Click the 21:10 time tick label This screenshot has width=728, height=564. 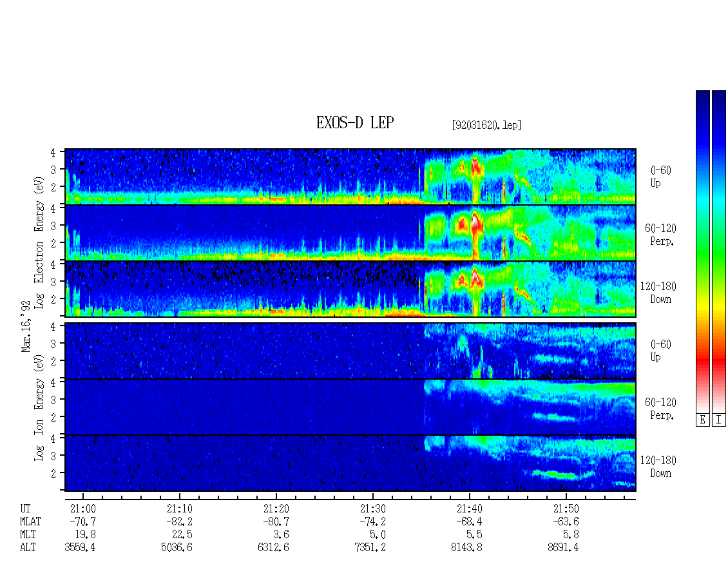(x=180, y=509)
